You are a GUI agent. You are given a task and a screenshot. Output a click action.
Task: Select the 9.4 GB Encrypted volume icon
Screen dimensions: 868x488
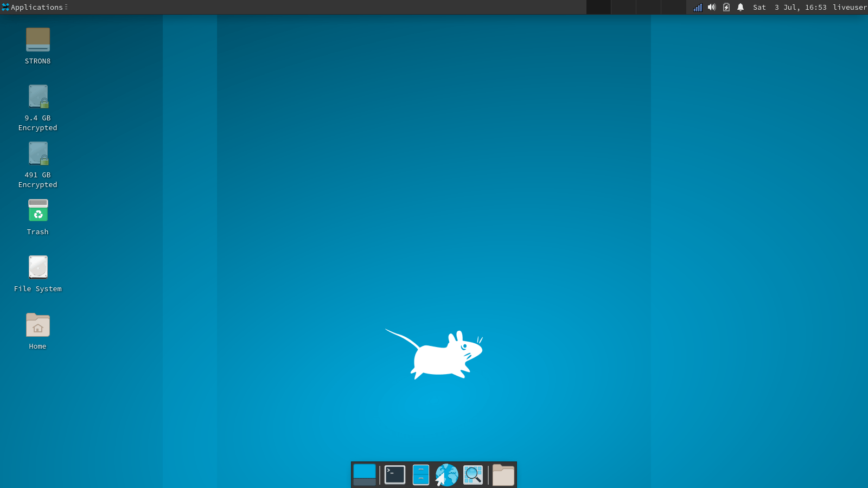(x=38, y=97)
